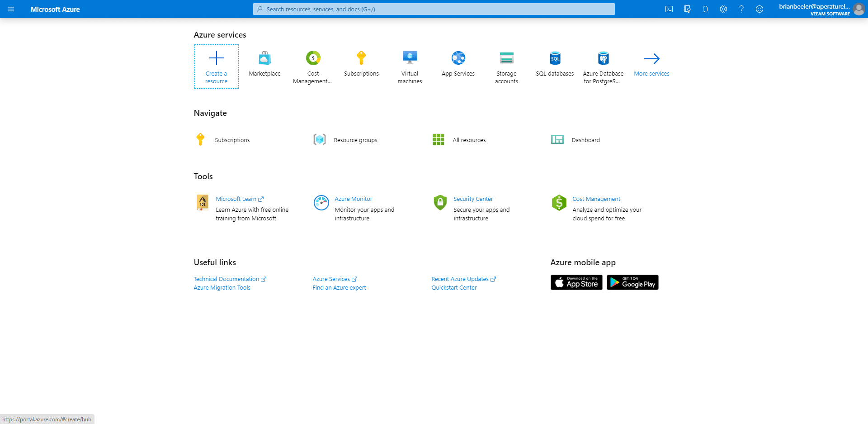Click the More services label
868x424 pixels.
coord(651,74)
